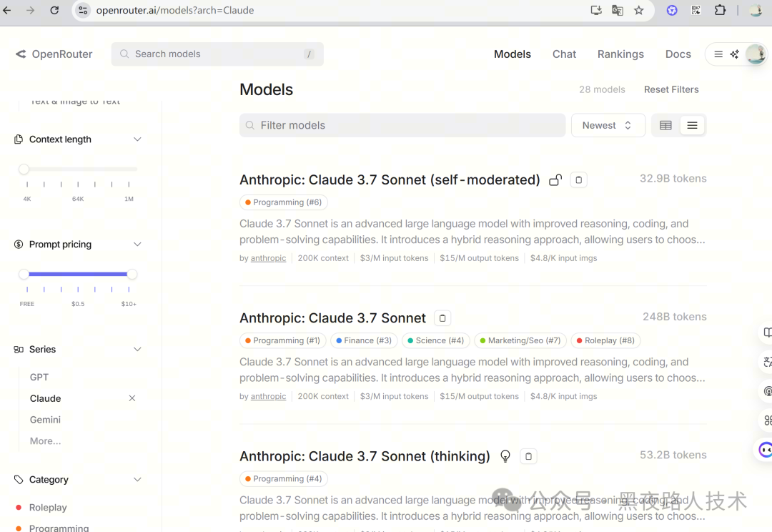
Task: Open the OpenRouter account avatar
Action: [x=756, y=54]
